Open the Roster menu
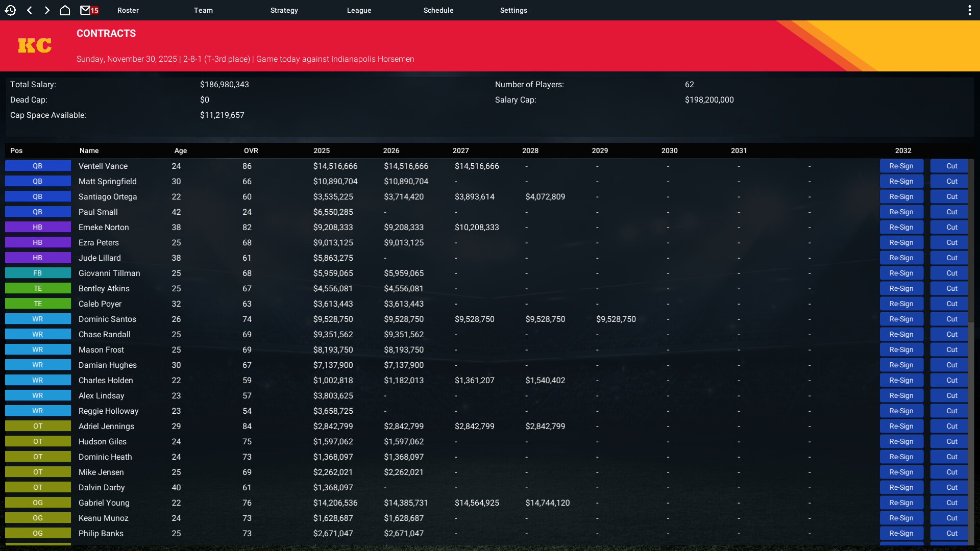This screenshot has height=551, width=980. [x=128, y=10]
